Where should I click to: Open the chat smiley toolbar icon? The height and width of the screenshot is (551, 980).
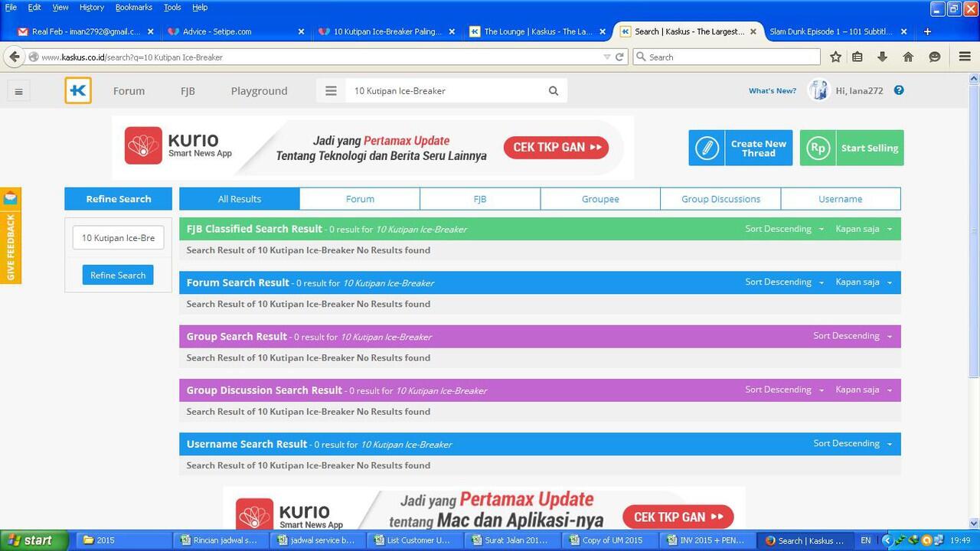(934, 57)
